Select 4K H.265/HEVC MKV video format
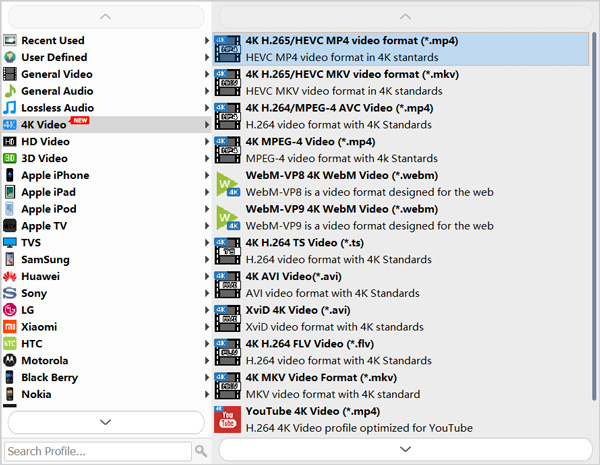Image resolution: width=600 pixels, height=465 pixels. (x=401, y=82)
